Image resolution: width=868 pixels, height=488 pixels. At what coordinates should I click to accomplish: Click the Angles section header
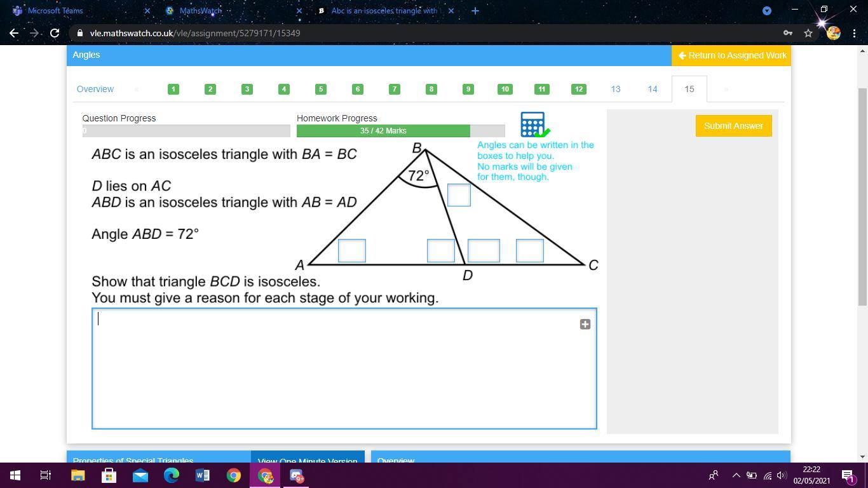click(86, 55)
